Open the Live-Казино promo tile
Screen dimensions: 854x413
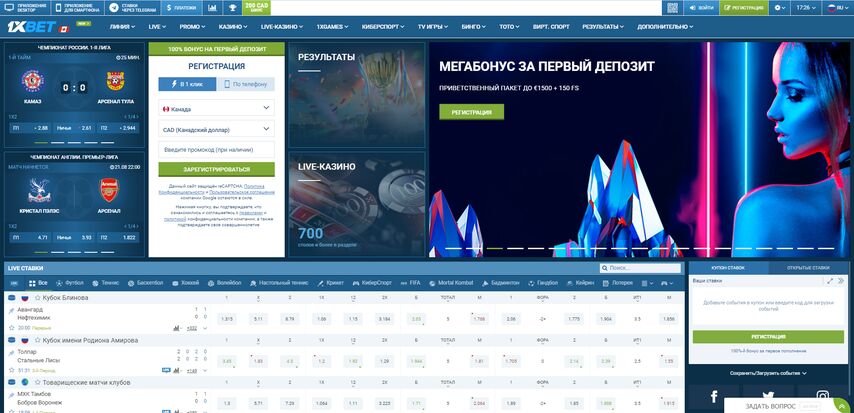pos(357,204)
